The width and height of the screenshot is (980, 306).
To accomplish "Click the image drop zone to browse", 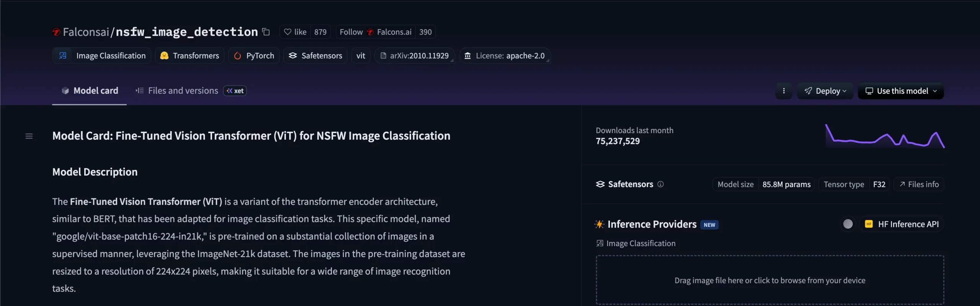I will point(770,280).
